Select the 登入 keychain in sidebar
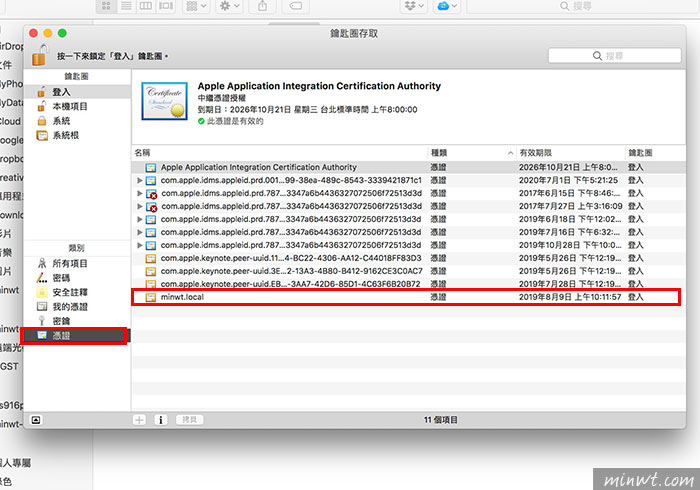This screenshot has height=490, width=700. (x=77, y=92)
